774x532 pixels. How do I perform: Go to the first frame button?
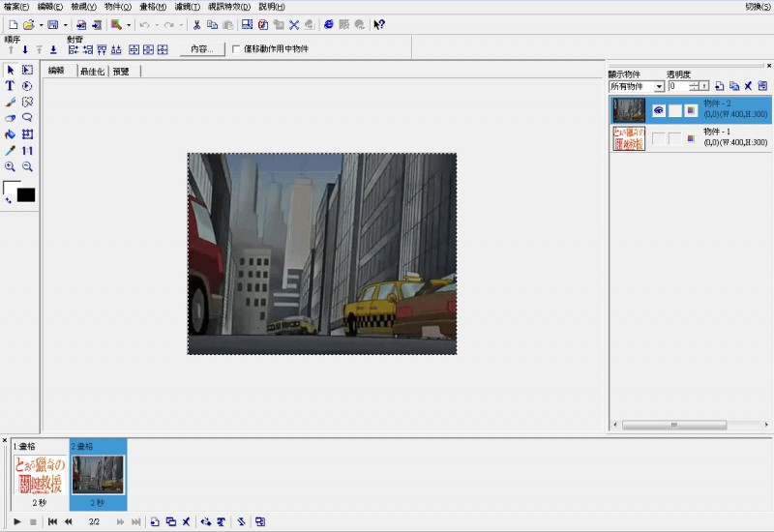52,521
